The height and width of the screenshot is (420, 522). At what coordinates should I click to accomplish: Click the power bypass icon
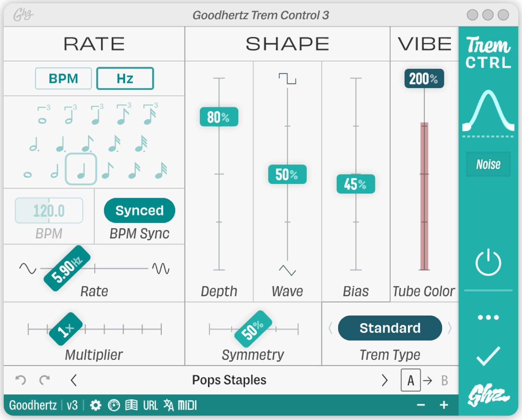488,262
